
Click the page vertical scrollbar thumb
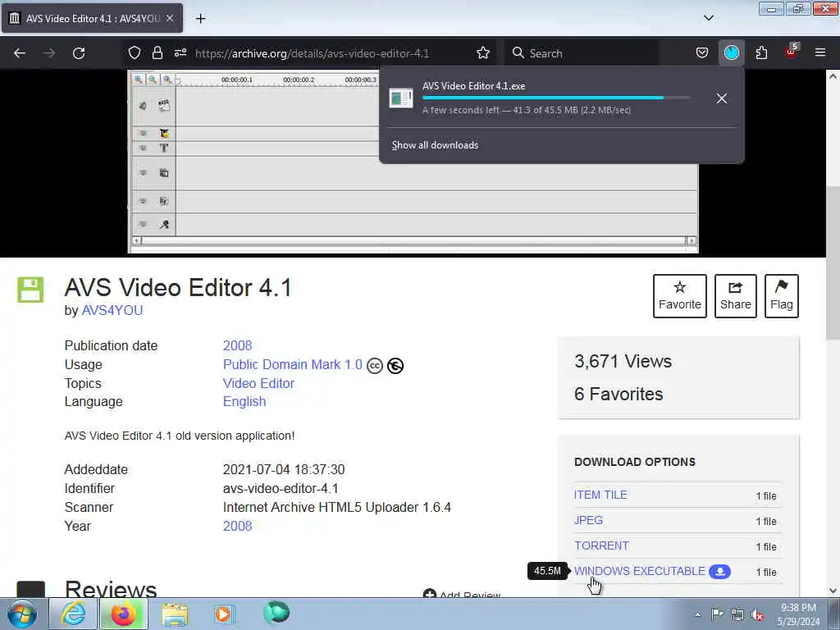(x=833, y=262)
